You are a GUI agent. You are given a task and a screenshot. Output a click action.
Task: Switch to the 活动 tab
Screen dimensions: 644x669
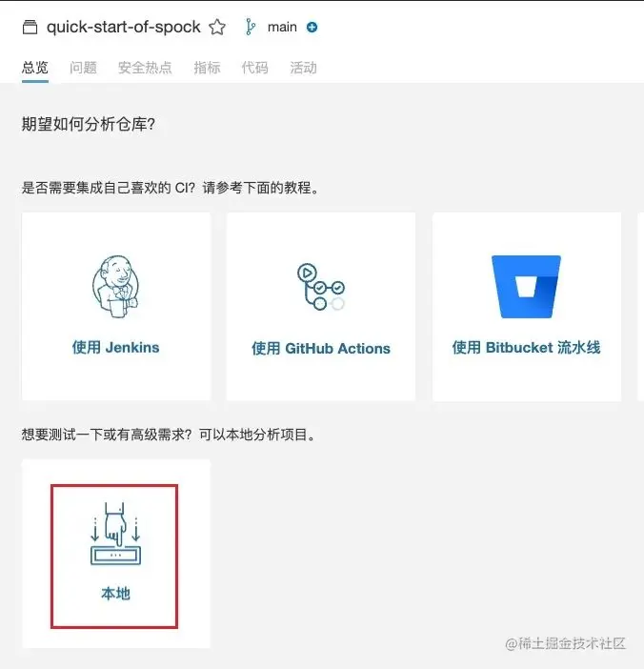pyautogui.click(x=303, y=68)
